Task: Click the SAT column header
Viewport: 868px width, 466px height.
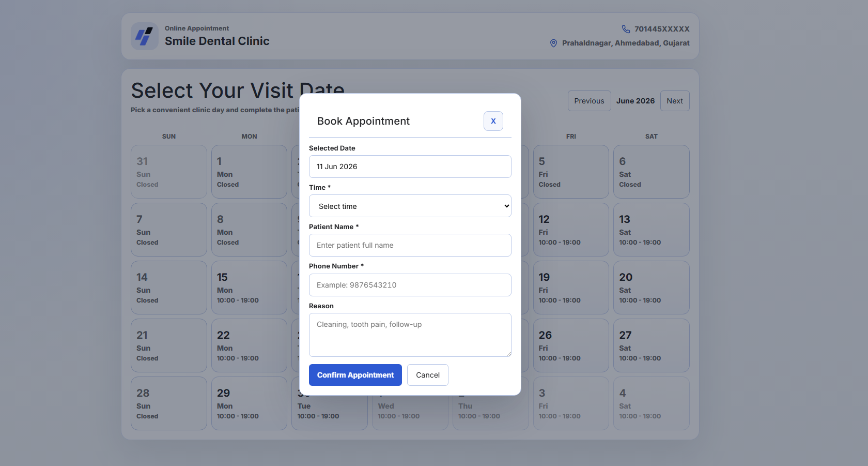Action: pyautogui.click(x=652, y=137)
